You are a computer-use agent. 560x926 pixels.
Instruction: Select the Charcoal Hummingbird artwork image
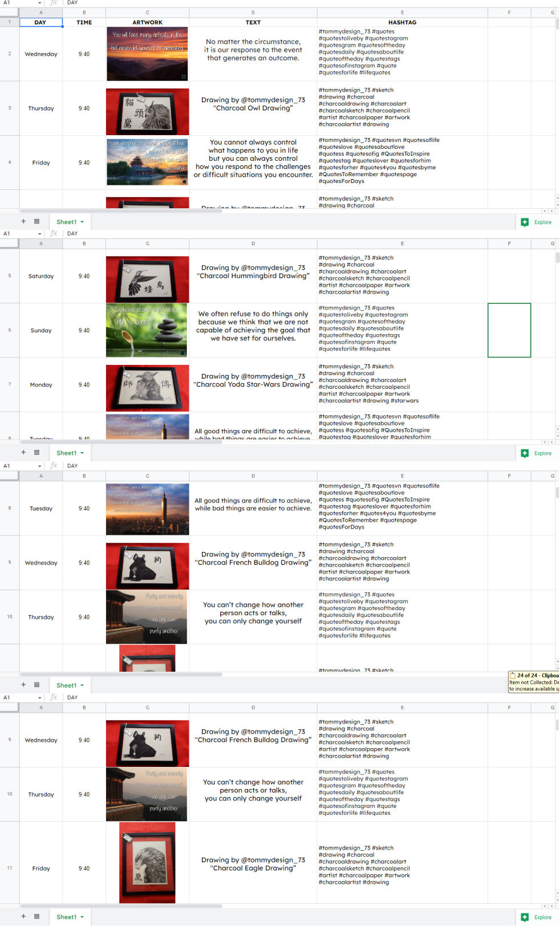click(147, 279)
